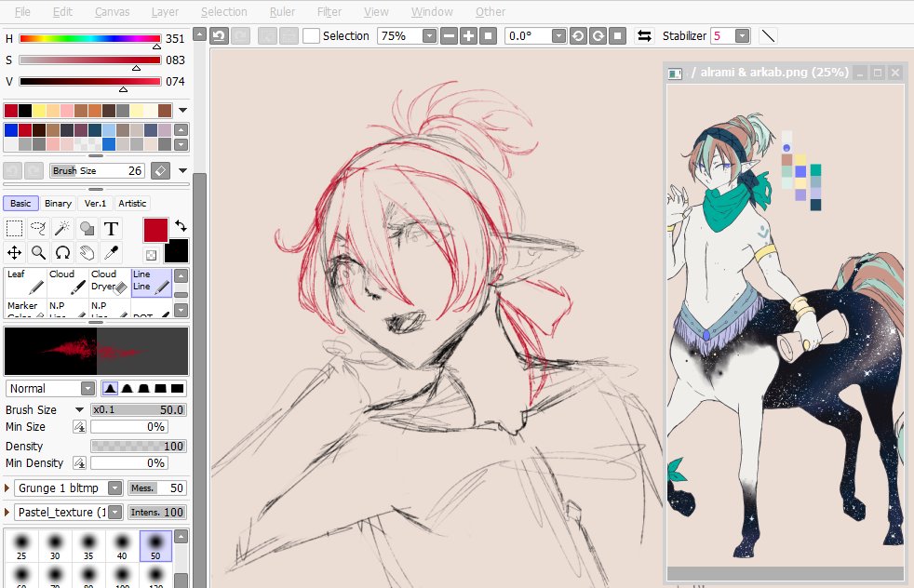Image resolution: width=914 pixels, height=588 pixels.
Task: Click the Saturation slider bar
Action: (x=89, y=60)
